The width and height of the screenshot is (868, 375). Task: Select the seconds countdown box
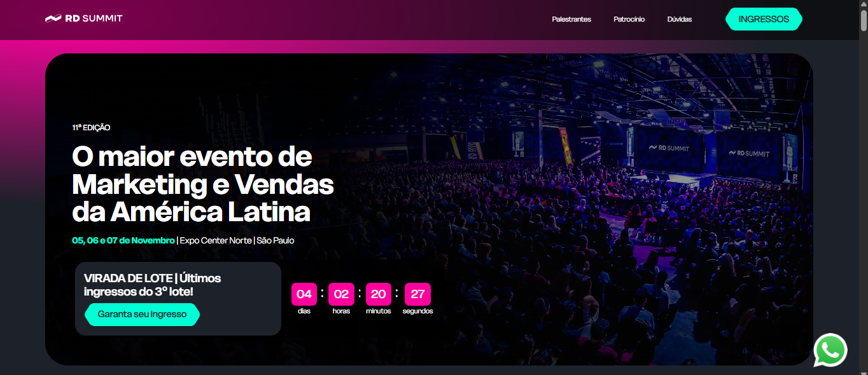[417, 294]
